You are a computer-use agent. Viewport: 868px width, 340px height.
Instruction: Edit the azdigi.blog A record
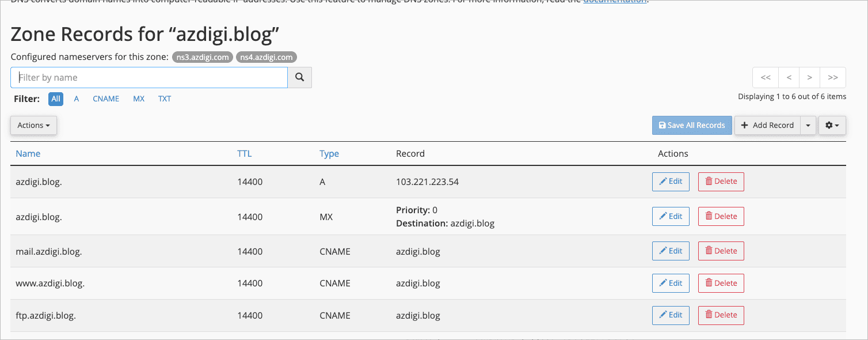point(671,182)
